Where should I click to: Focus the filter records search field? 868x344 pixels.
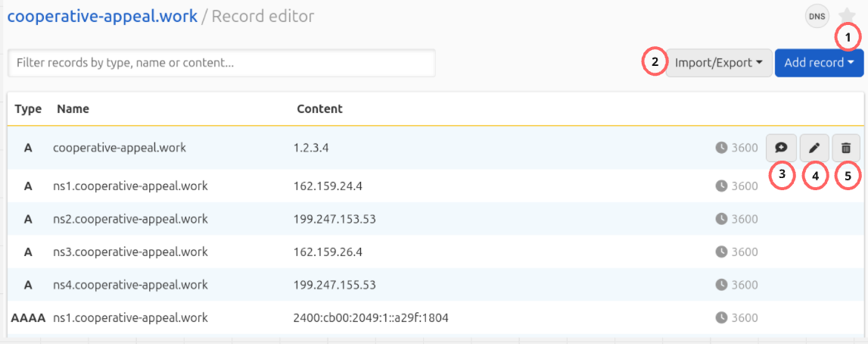click(221, 63)
